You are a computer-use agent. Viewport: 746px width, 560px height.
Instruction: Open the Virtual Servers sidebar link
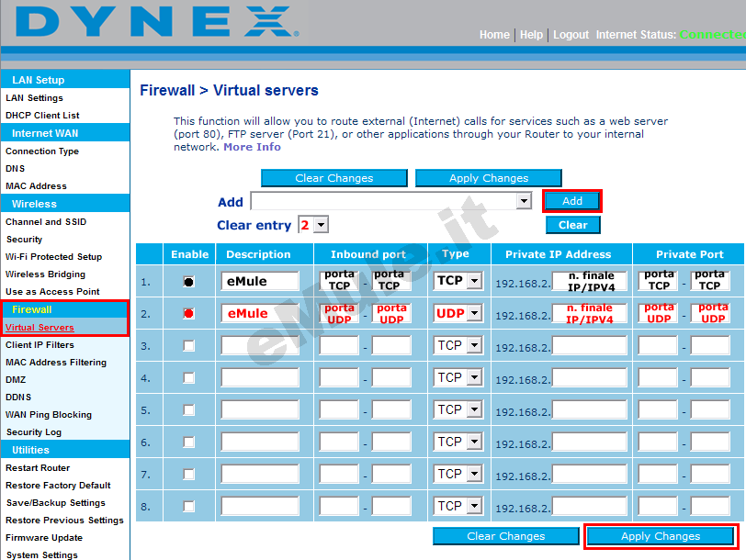pos(40,328)
